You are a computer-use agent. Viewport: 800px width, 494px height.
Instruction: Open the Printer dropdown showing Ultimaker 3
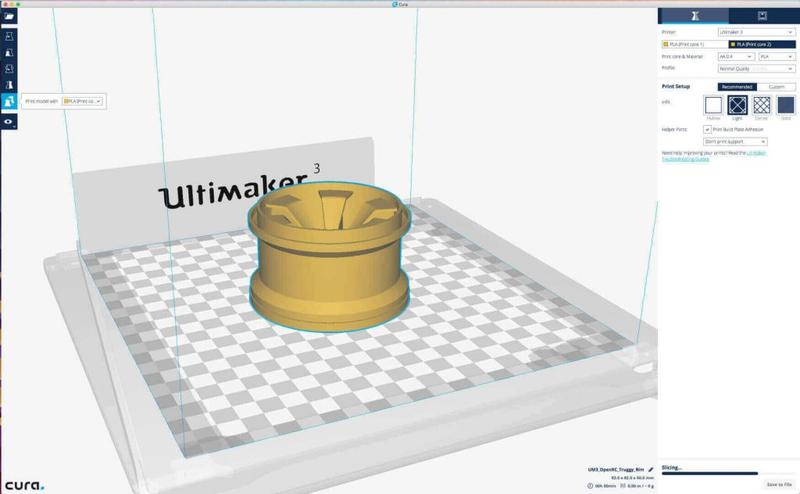(x=749, y=32)
